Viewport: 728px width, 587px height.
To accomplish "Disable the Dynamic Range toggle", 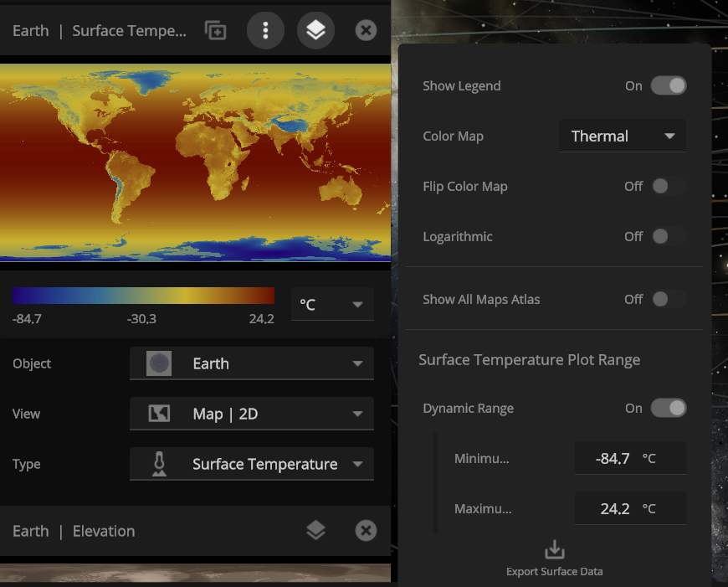I will (x=669, y=408).
